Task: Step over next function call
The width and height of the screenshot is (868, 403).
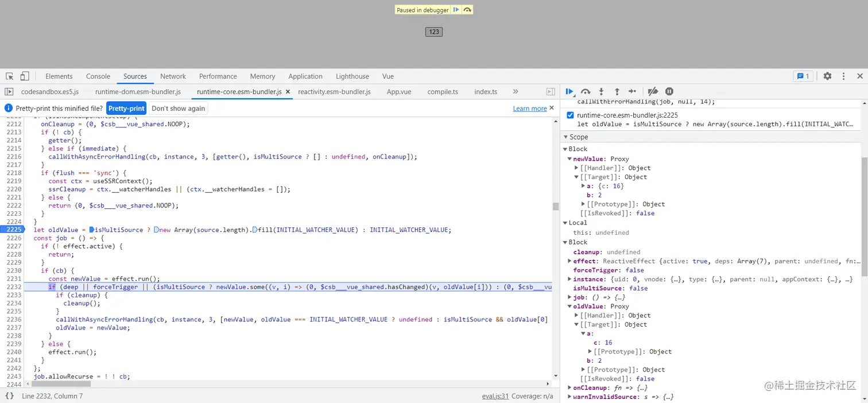Action: 586,91
